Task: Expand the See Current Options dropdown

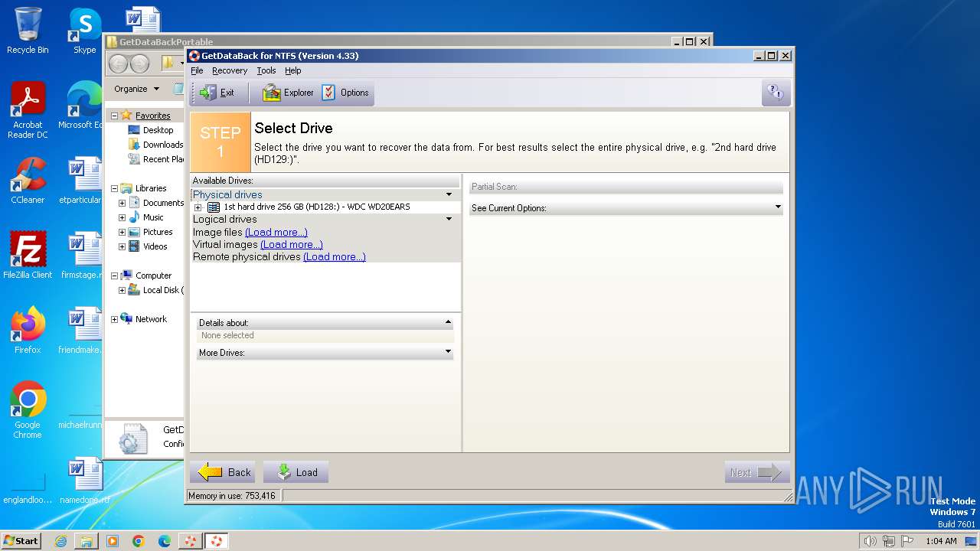Action: (x=778, y=207)
